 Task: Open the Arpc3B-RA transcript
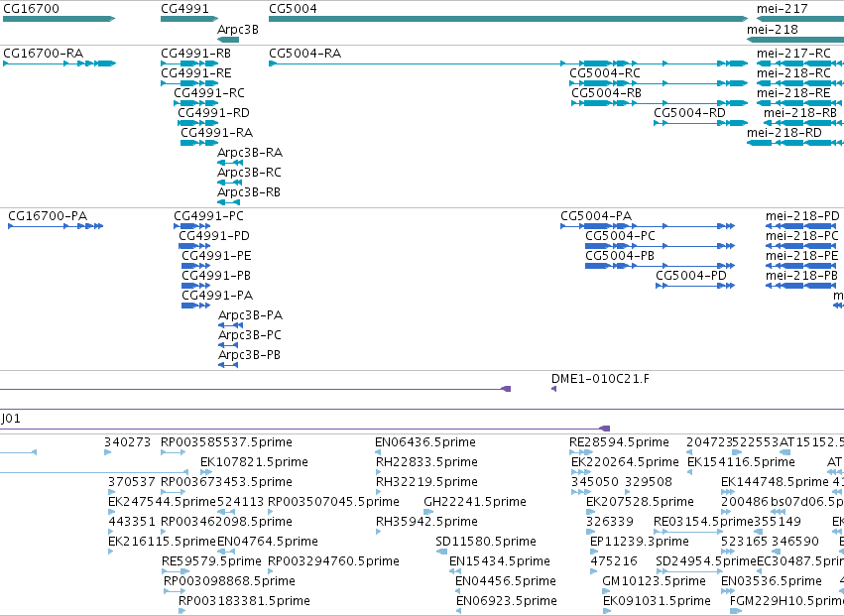click(230, 163)
